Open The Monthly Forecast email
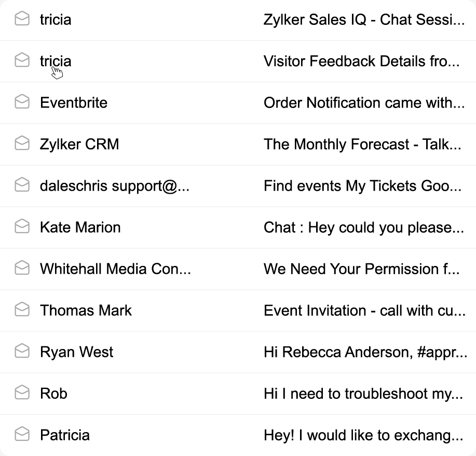The height and width of the screenshot is (456, 476). tap(362, 144)
